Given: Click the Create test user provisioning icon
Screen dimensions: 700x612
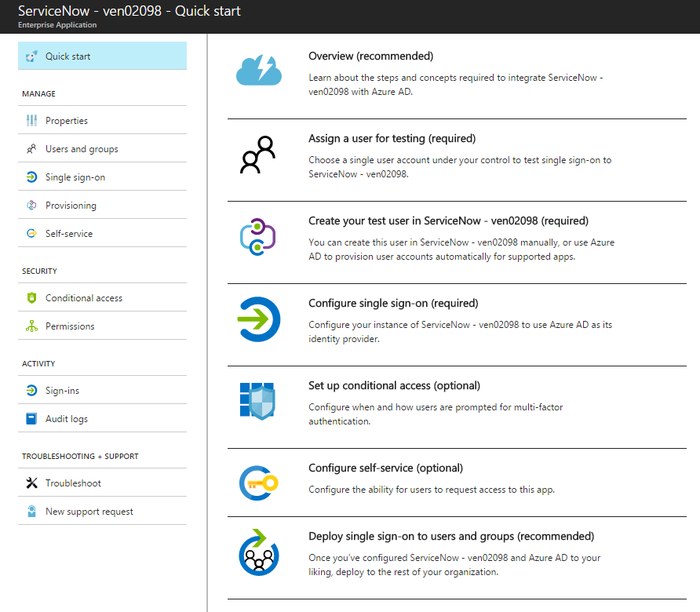Looking at the screenshot, I should click(x=258, y=237).
